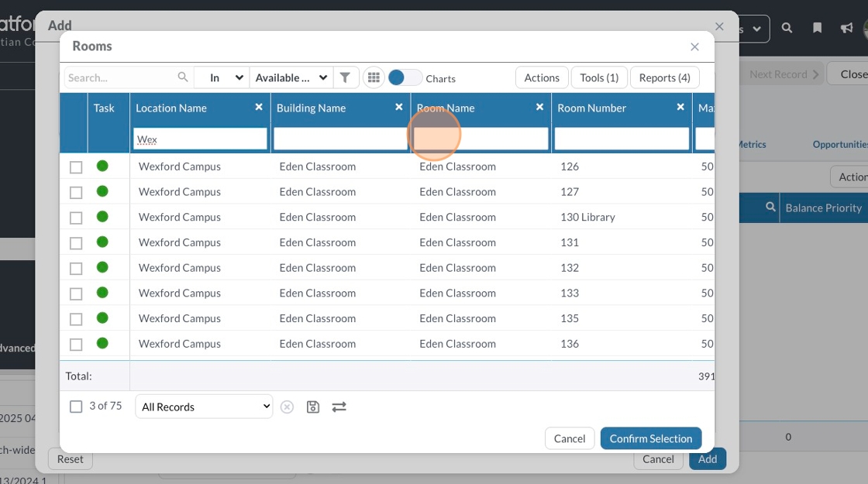Select checkbox for room 127

76,193
